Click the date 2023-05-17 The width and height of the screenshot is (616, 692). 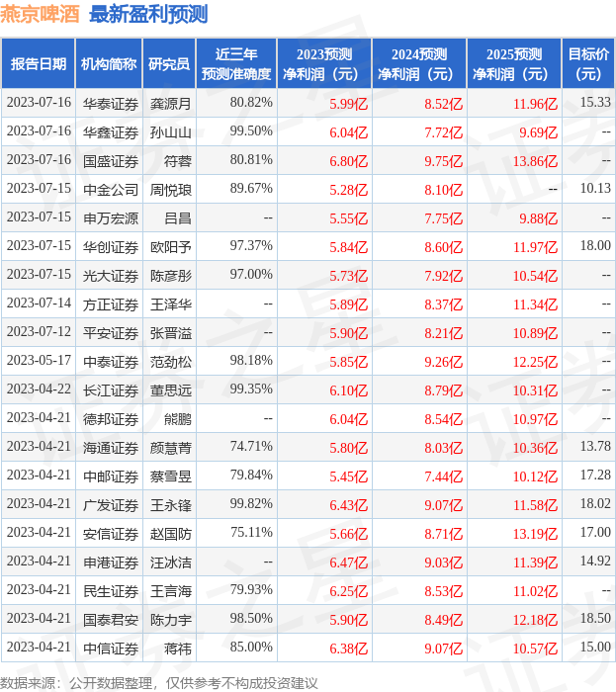[39, 361]
